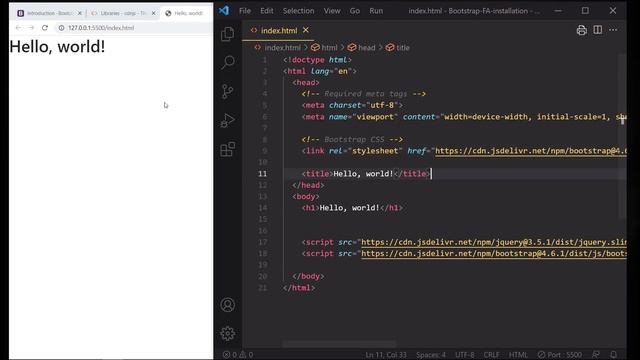
Task: Open the Bootstrap JS CDN link on line 18
Action: pos(494,253)
